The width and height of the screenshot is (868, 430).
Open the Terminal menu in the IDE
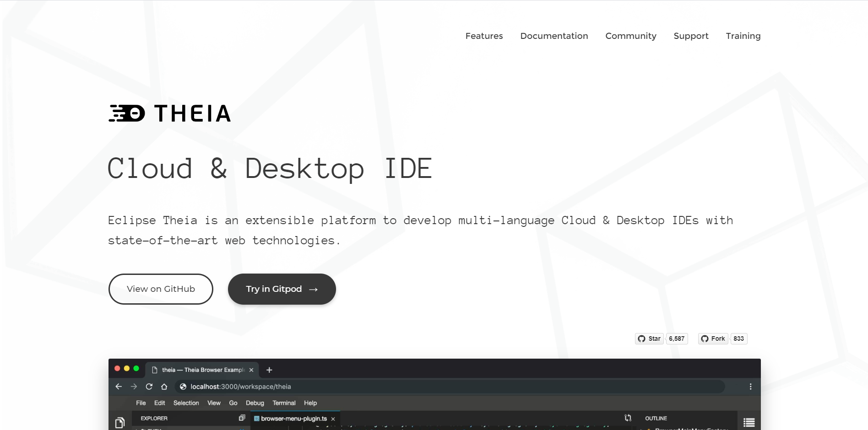coord(284,403)
